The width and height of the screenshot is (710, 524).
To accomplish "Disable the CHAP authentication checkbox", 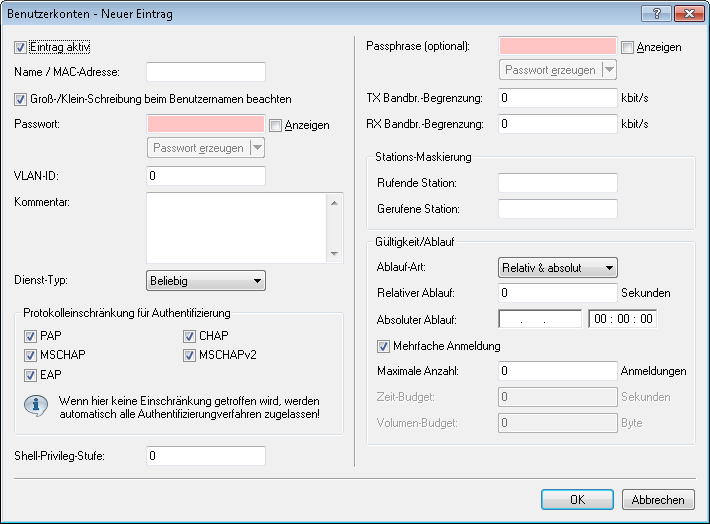I will click(190, 336).
